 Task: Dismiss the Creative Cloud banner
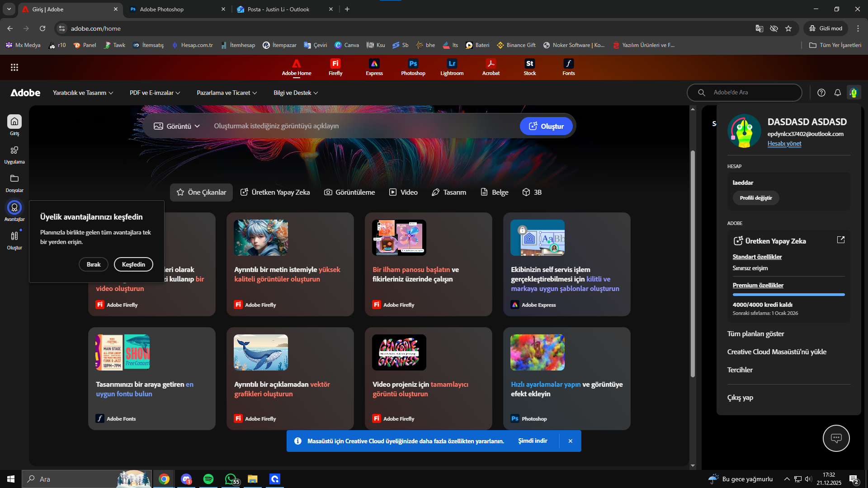pyautogui.click(x=571, y=441)
